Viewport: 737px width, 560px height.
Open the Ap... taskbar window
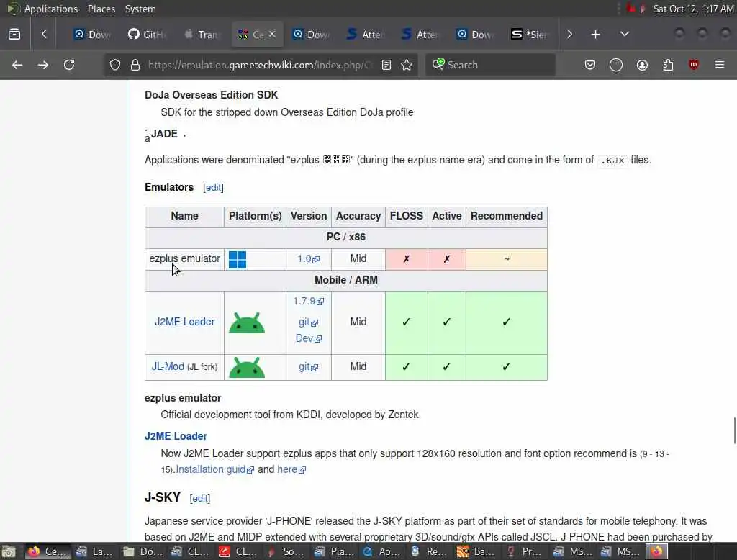(381, 551)
